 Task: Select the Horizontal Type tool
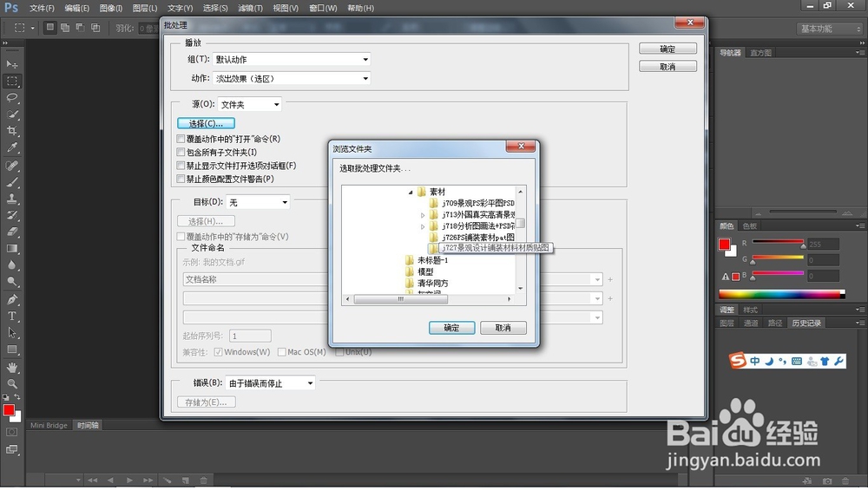(11, 317)
